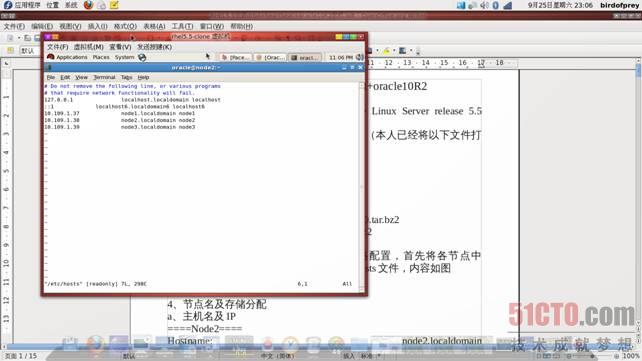Click the 中文 (简体) language status field
The height and width of the screenshot is (361, 642).
click(x=278, y=356)
